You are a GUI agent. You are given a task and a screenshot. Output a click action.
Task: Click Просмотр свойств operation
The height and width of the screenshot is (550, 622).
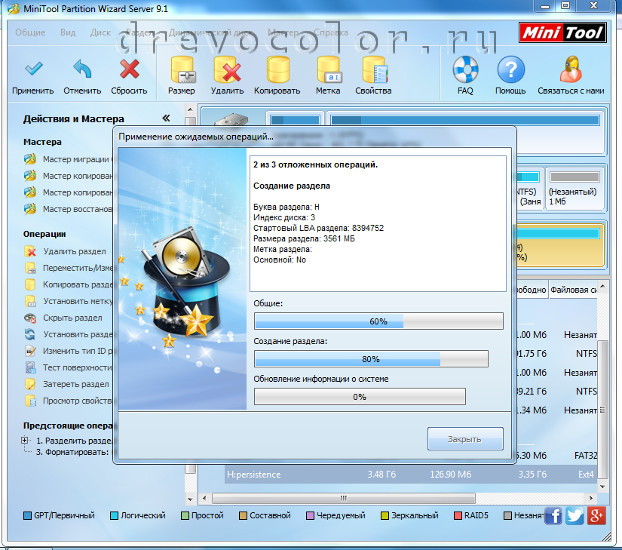click(x=69, y=401)
